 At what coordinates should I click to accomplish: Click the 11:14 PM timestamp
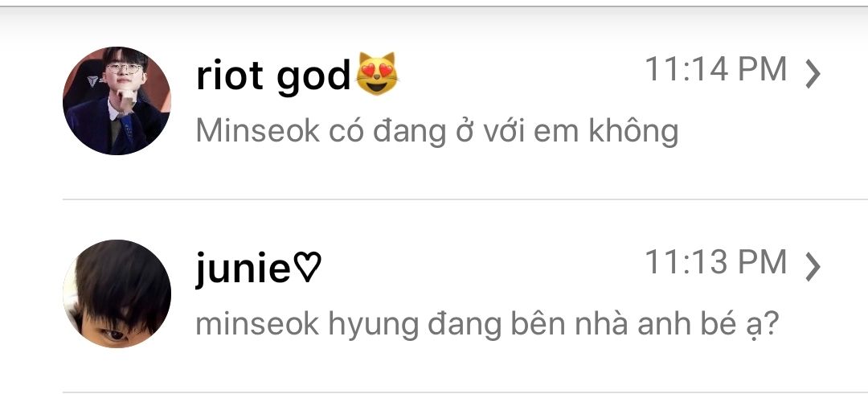point(716,70)
